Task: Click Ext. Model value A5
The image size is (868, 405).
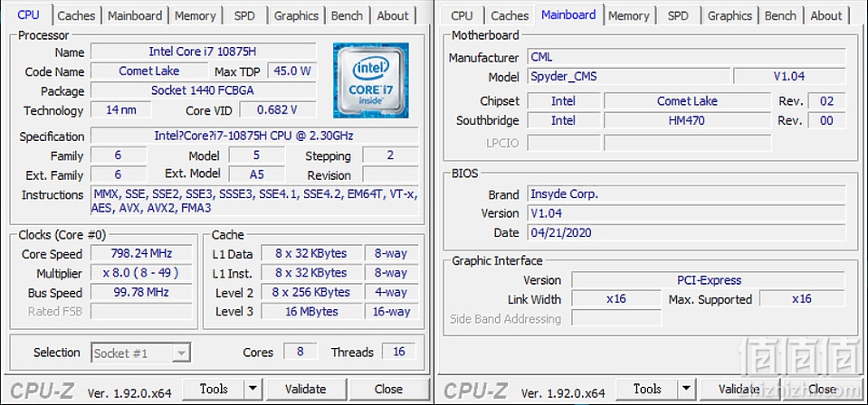Action: coord(257,174)
